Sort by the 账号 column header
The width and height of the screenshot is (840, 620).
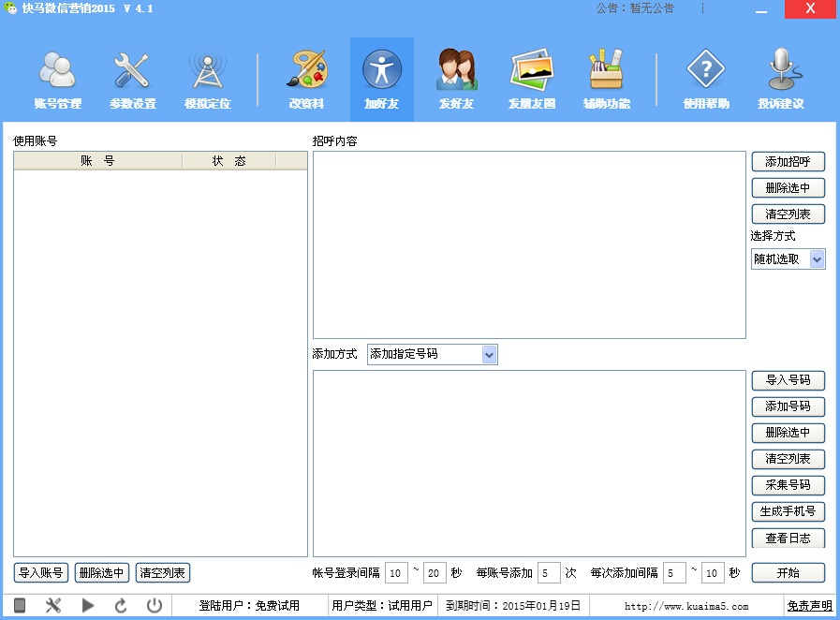[x=98, y=161]
